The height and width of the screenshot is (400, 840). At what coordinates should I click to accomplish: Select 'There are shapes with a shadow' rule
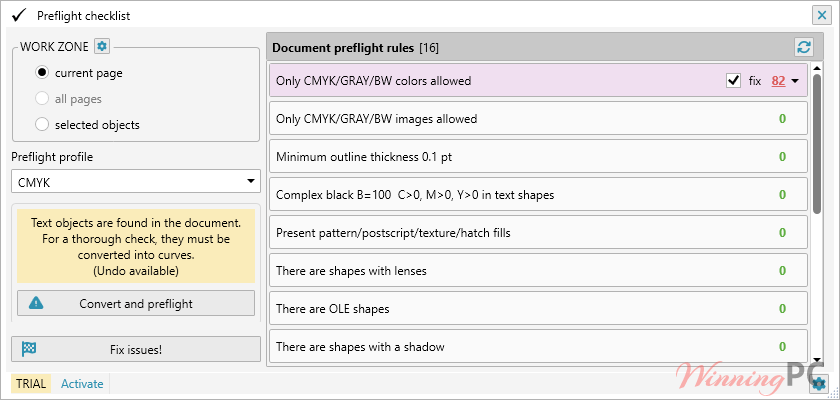pyautogui.click(x=538, y=347)
